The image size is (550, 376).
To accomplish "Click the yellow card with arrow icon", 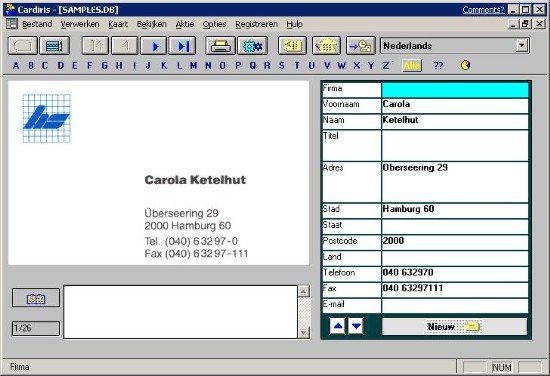I will coord(326,46).
